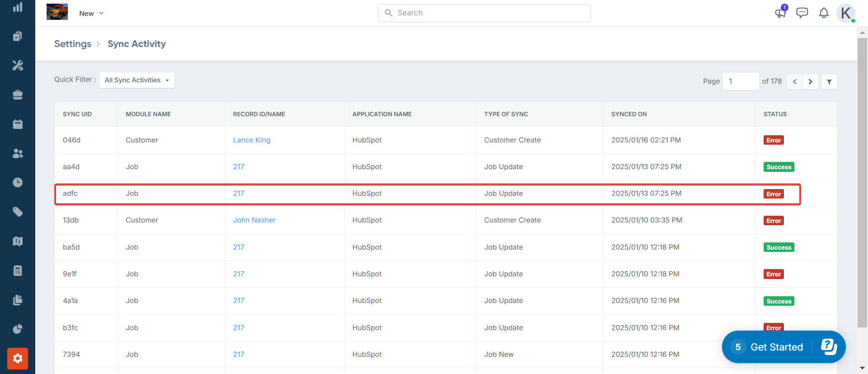
Task: Open the map icon in sidebar
Action: pyautogui.click(x=18, y=241)
